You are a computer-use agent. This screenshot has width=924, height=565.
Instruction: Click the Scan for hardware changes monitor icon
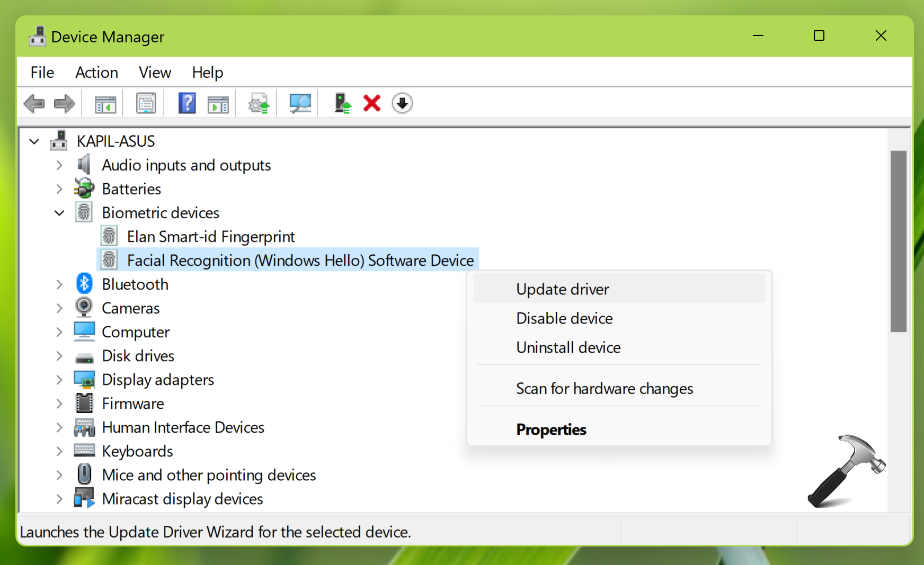pos(300,103)
